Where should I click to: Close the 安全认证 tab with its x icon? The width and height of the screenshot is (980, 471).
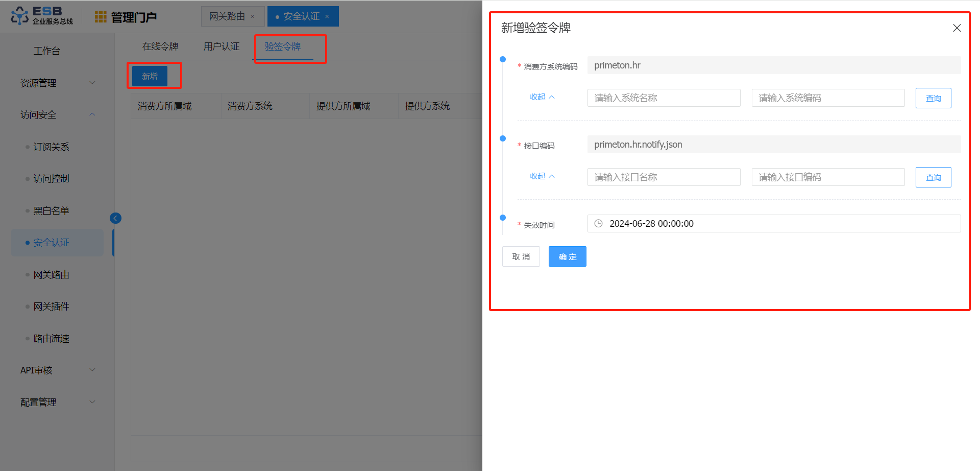tap(327, 17)
